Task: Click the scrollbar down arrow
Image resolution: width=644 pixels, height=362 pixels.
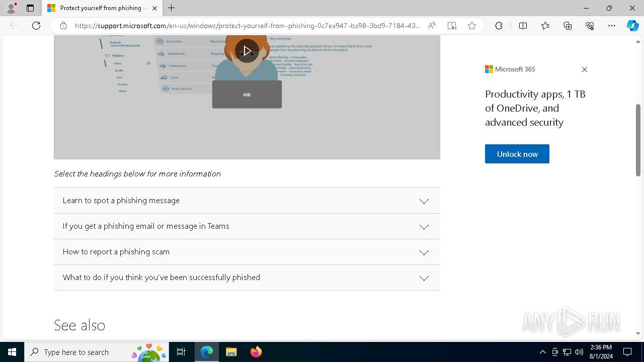Action: point(638,333)
